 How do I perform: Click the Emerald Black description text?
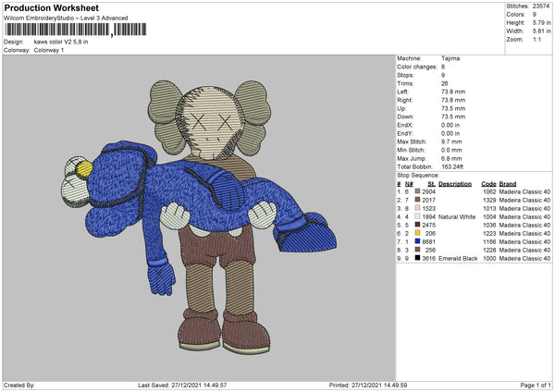[458, 257]
